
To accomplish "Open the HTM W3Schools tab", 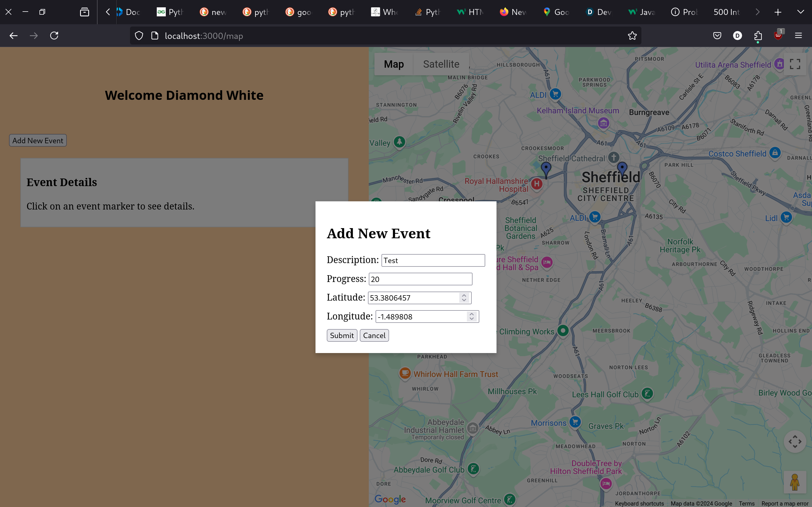I will pos(471,12).
